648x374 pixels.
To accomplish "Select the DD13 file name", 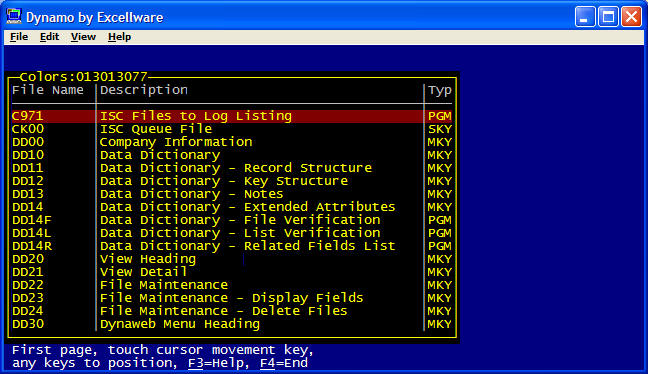I will tap(28, 194).
